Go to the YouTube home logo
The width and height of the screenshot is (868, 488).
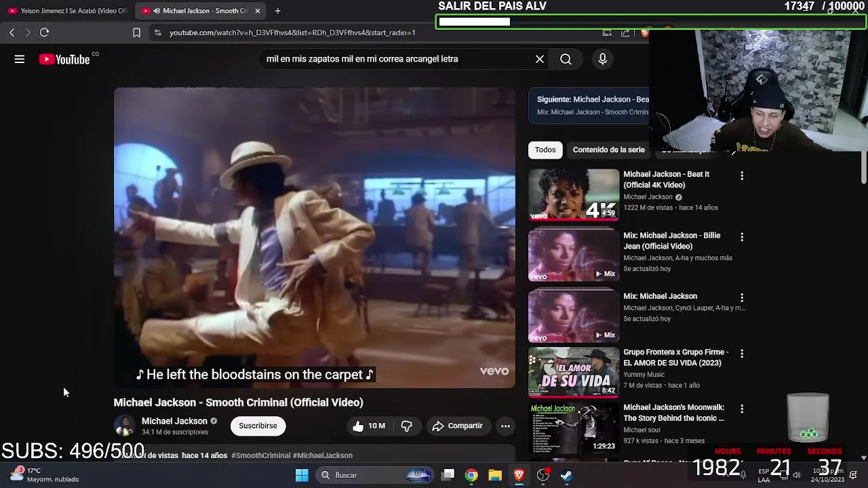[x=64, y=60]
